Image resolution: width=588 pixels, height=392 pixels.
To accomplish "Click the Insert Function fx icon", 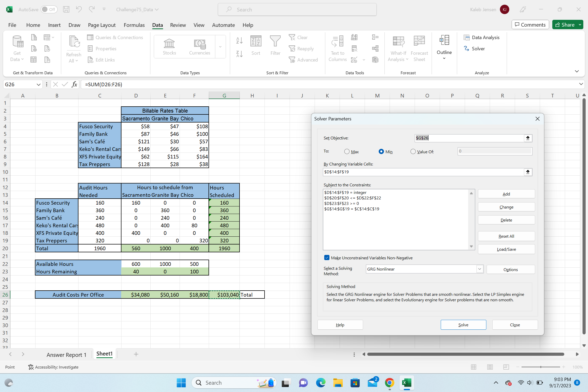I will 74,84.
